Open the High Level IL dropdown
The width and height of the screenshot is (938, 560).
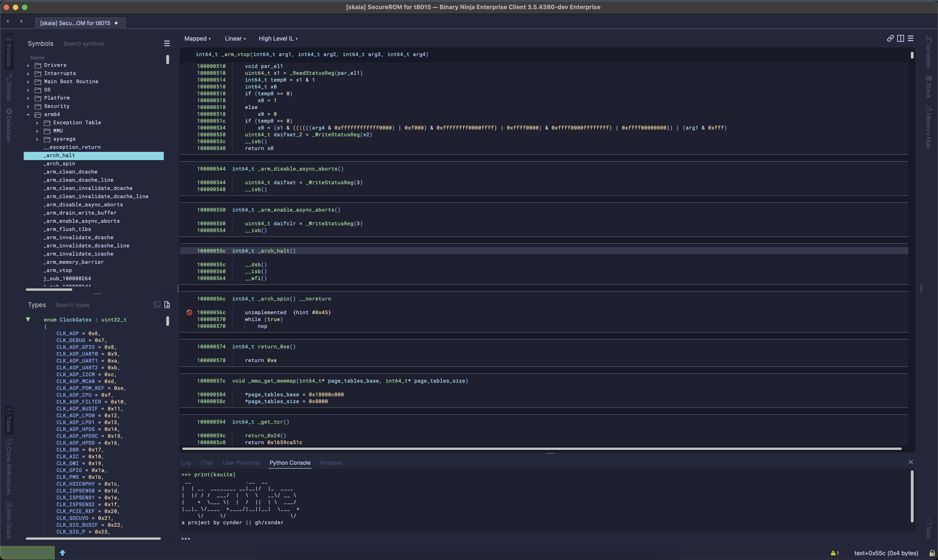pyautogui.click(x=278, y=39)
